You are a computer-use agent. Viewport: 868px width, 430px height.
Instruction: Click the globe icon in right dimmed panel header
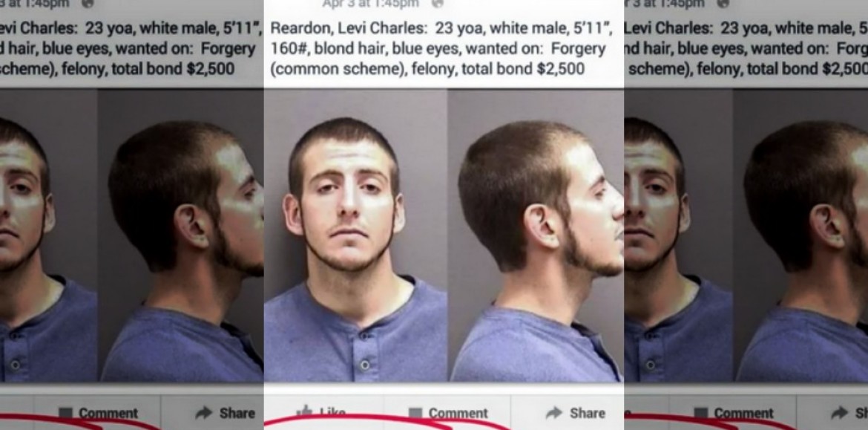coord(723,3)
